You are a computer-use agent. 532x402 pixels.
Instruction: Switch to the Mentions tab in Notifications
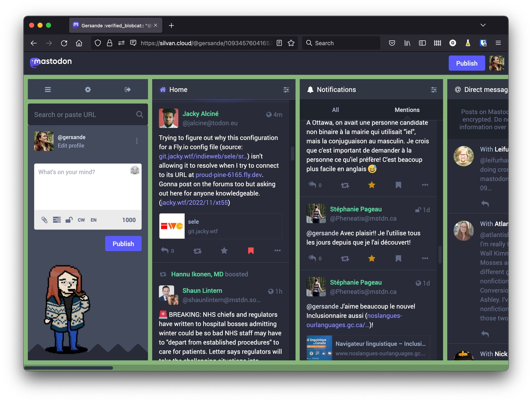point(406,109)
